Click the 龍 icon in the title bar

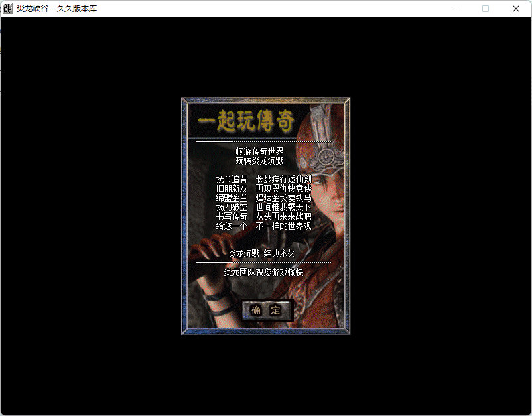click(9, 9)
